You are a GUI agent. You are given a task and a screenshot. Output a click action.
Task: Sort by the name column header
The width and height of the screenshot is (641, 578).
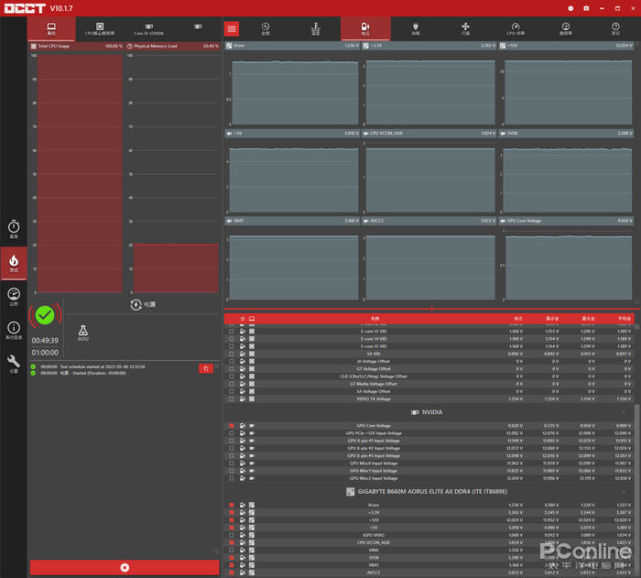coord(375,319)
